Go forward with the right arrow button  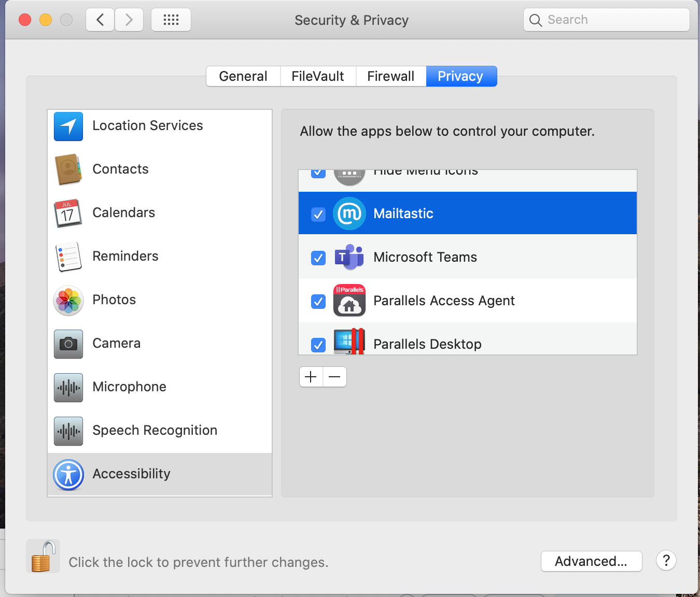129,20
